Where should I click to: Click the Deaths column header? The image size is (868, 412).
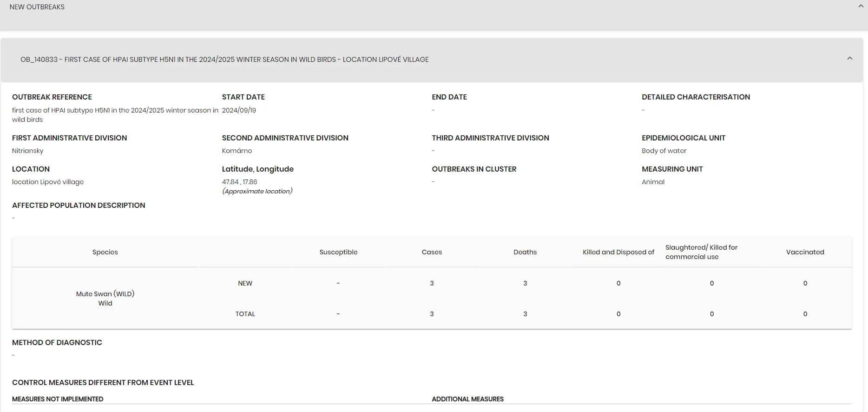[x=525, y=252]
